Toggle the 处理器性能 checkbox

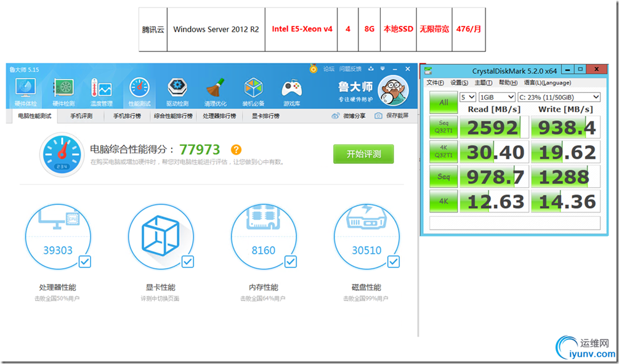[x=85, y=261]
